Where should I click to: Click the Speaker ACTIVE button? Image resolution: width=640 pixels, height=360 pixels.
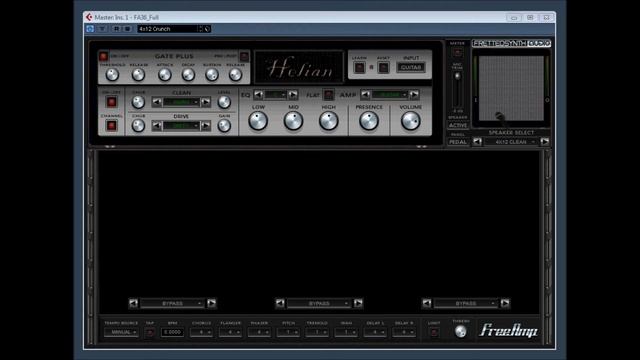coord(458,126)
